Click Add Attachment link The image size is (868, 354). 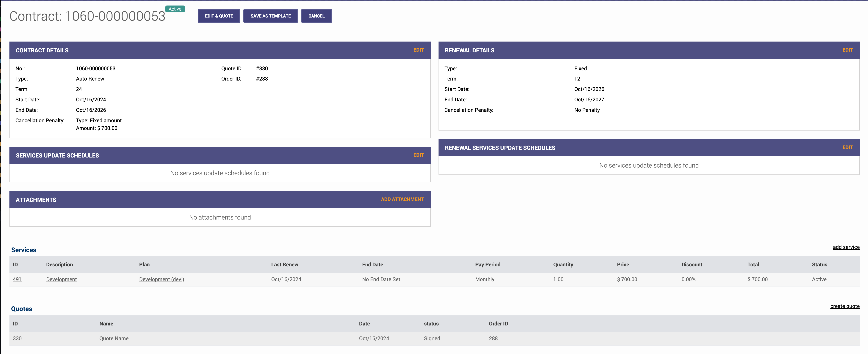[x=402, y=199]
